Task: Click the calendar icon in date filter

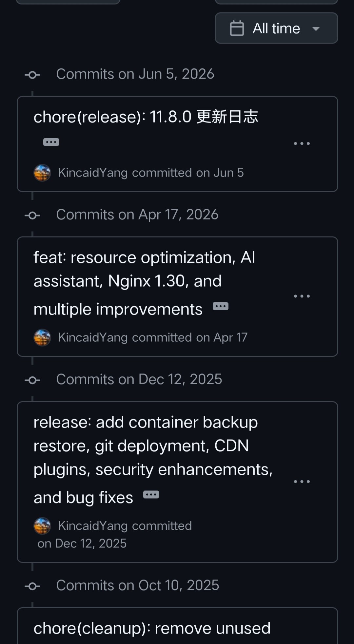Action: pyautogui.click(x=237, y=28)
